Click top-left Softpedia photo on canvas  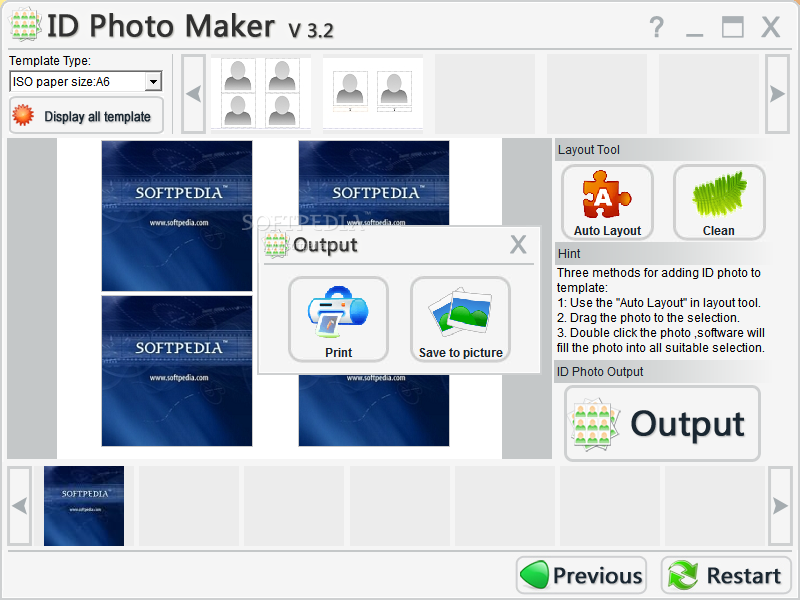pyautogui.click(x=177, y=216)
